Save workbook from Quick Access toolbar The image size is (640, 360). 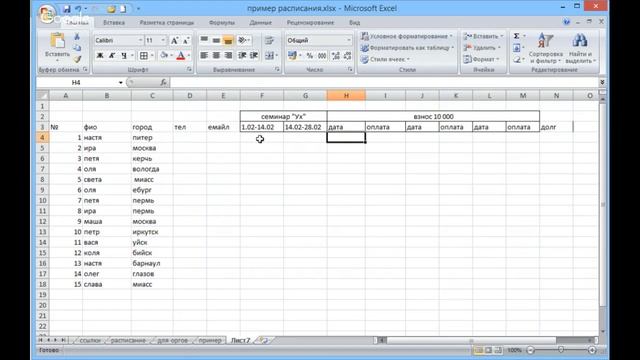[x=67, y=9]
